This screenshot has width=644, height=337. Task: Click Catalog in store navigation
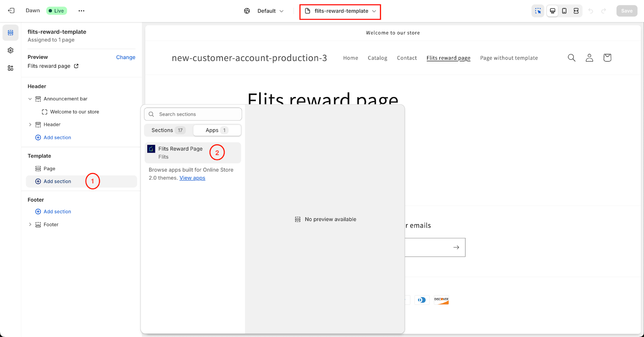tap(378, 58)
